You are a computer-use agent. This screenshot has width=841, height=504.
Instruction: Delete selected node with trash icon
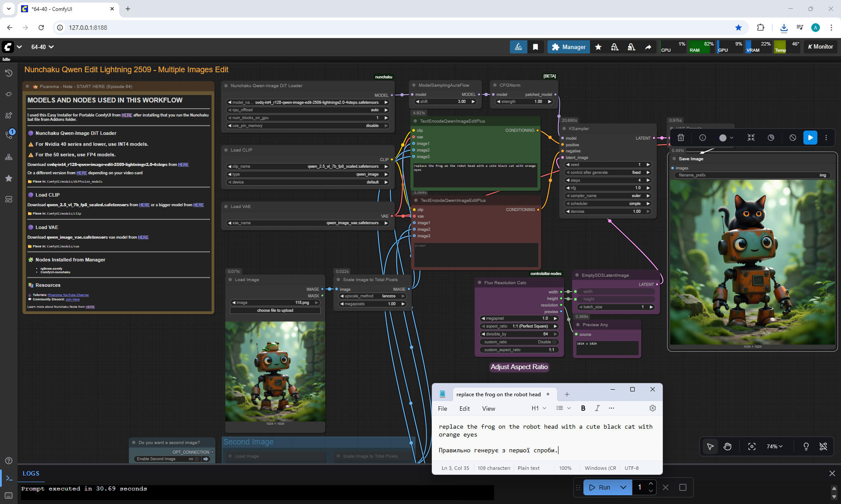(x=681, y=137)
